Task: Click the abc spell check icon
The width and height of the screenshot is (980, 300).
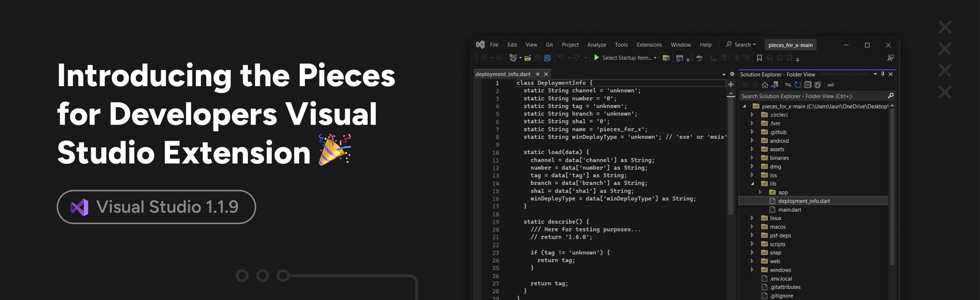Action: click(x=699, y=58)
